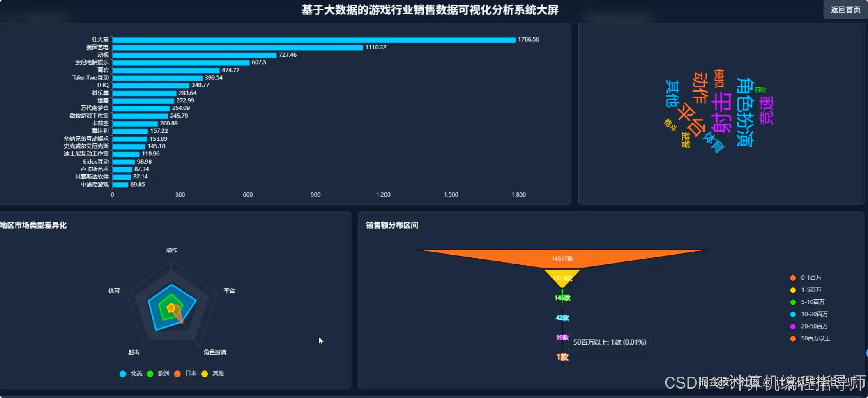Click the 雅达利 publisher label
Screen dimensions: 868x398
pos(100,131)
